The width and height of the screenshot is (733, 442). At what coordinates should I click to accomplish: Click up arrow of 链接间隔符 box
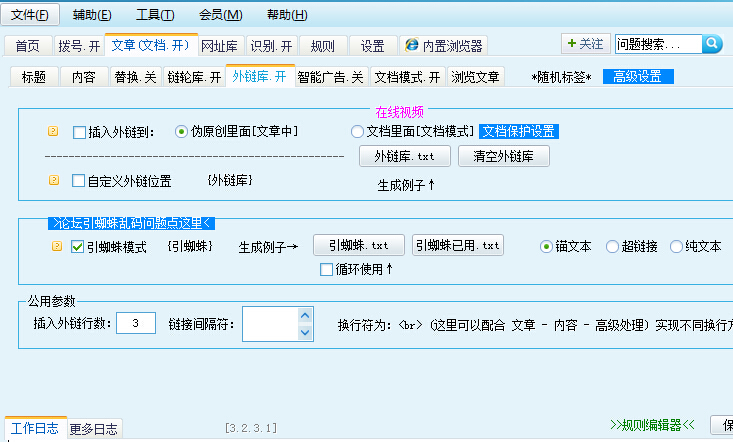point(305,316)
